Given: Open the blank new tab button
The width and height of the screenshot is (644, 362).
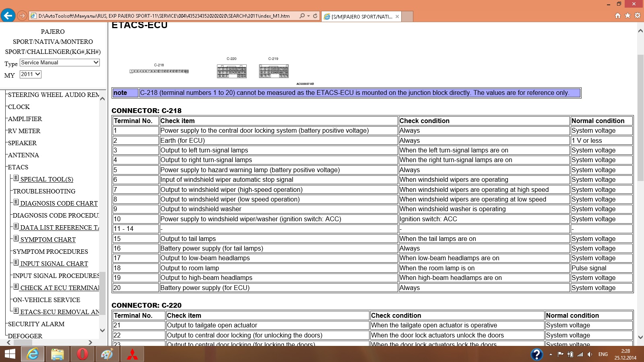Looking at the screenshot, I should [407, 16].
